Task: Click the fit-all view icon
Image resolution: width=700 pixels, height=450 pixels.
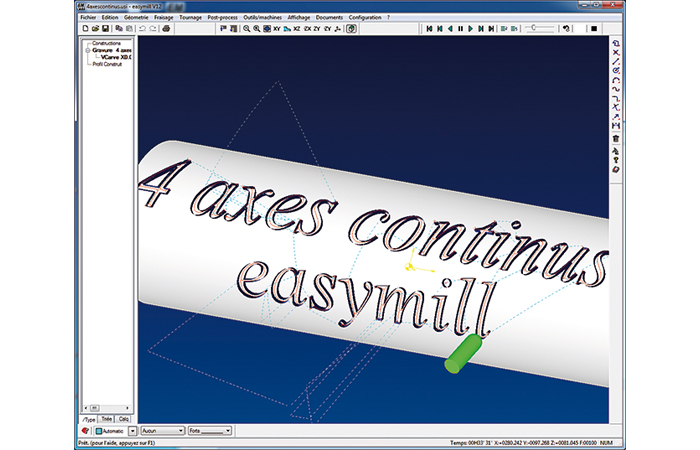Action: (x=267, y=29)
